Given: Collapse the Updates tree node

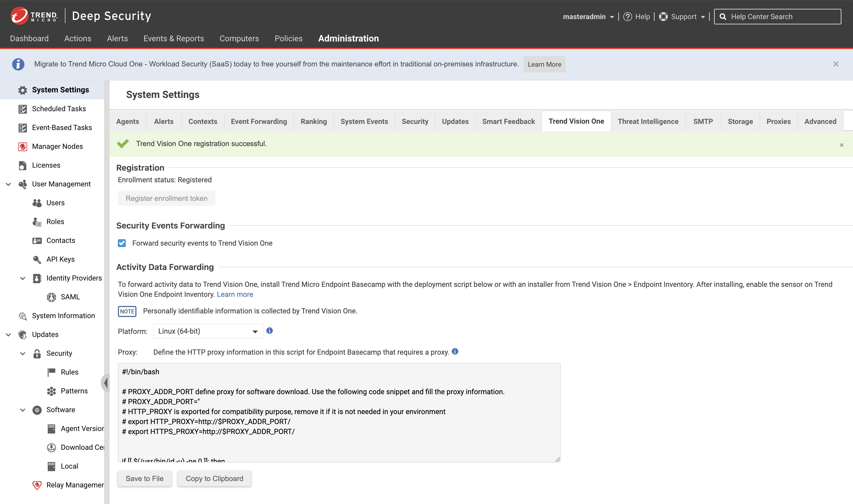Looking at the screenshot, I should [x=9, y=335].
